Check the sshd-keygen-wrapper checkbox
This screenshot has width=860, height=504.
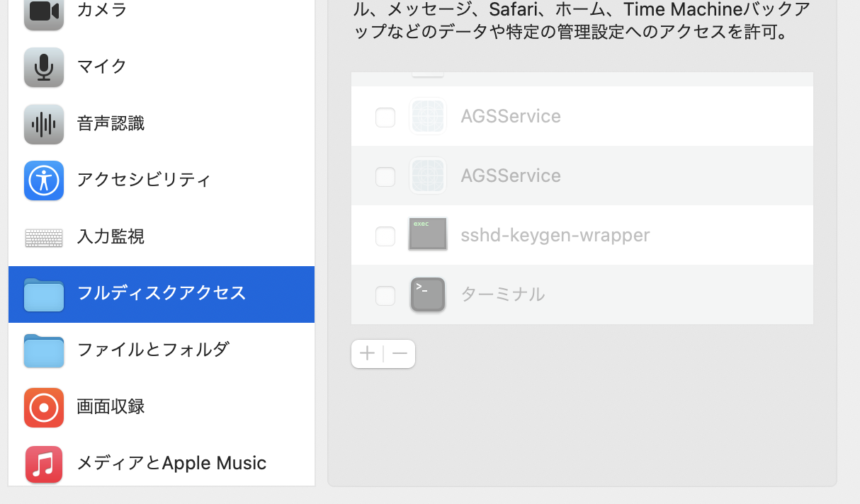[385, 236]
